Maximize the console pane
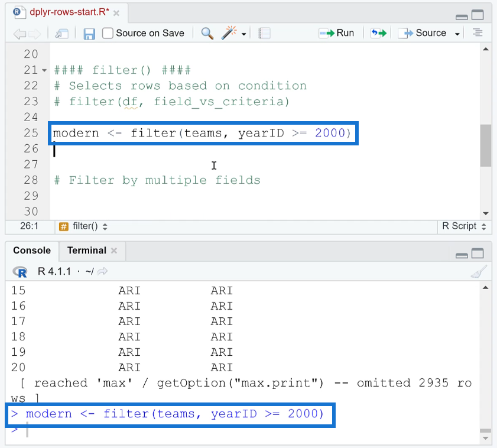Image resolution: width=497 pixels, height=448 pixels. (x=477, y=254)
